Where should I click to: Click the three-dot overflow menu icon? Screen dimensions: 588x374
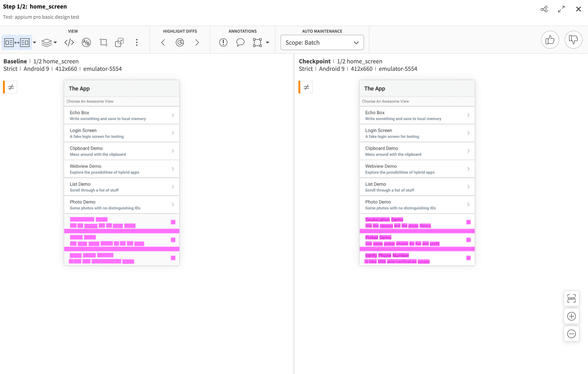pos(137,42)
